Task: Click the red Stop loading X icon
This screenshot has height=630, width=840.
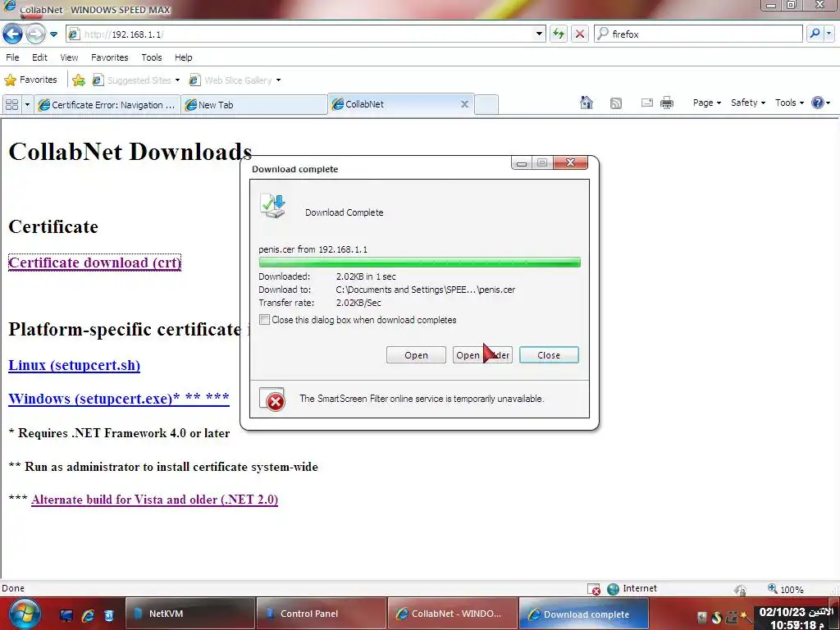Action: 580,34
